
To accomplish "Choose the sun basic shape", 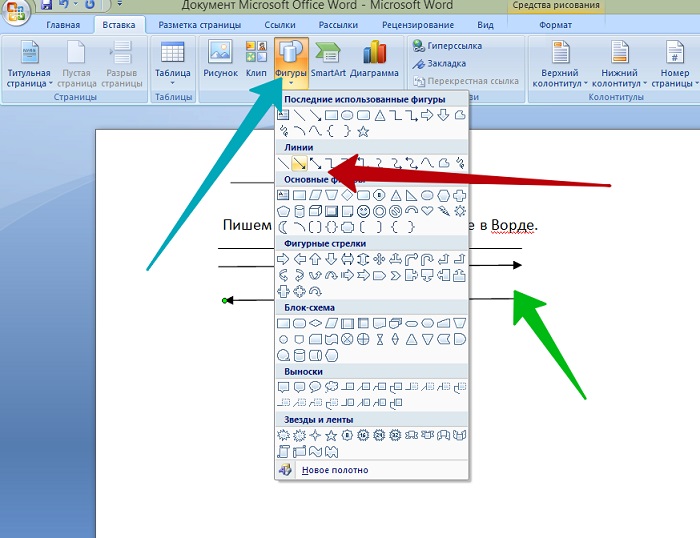I will click(460, 211).
